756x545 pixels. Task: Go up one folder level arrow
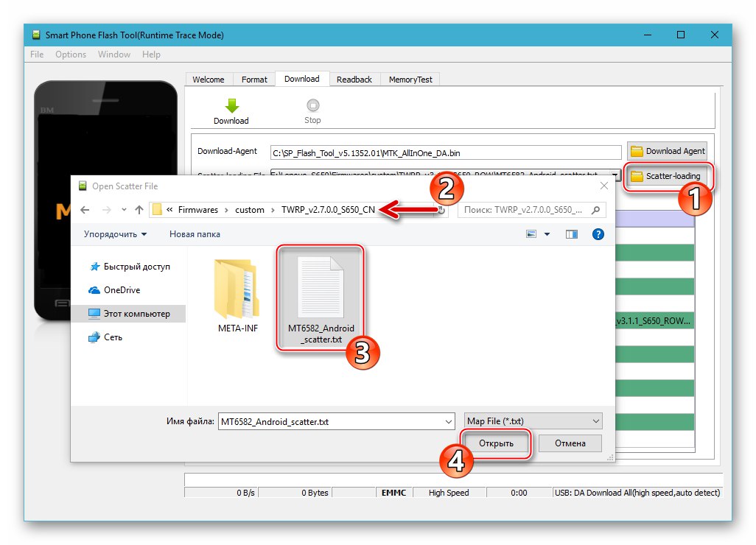pos(139,210)
